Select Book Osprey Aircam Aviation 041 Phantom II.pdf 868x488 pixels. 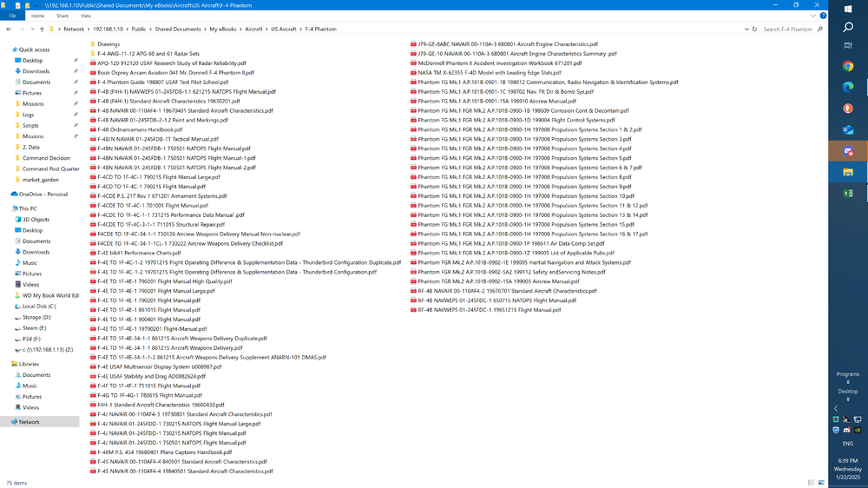pos(172,73)
